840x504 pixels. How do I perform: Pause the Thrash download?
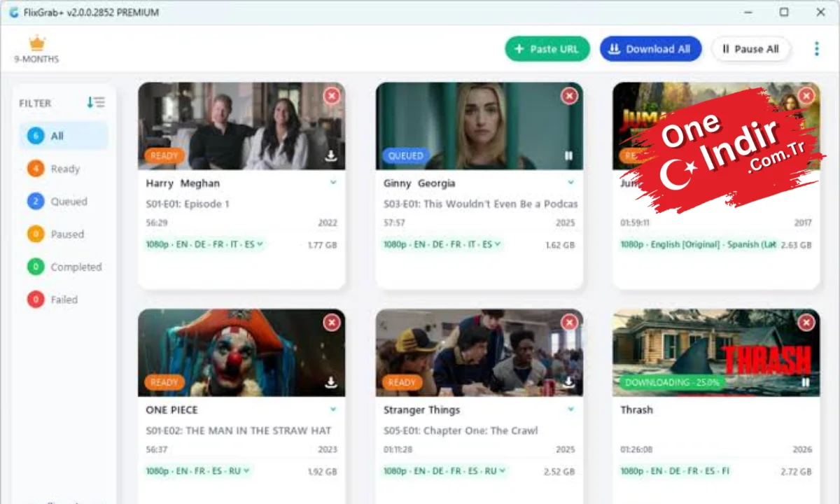(805, 382)
